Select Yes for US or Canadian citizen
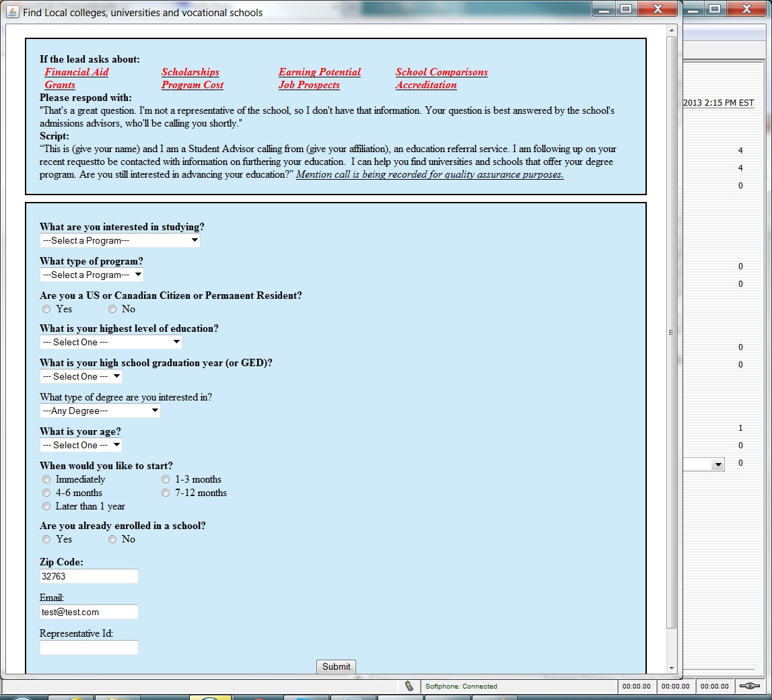 click(46, 309)
